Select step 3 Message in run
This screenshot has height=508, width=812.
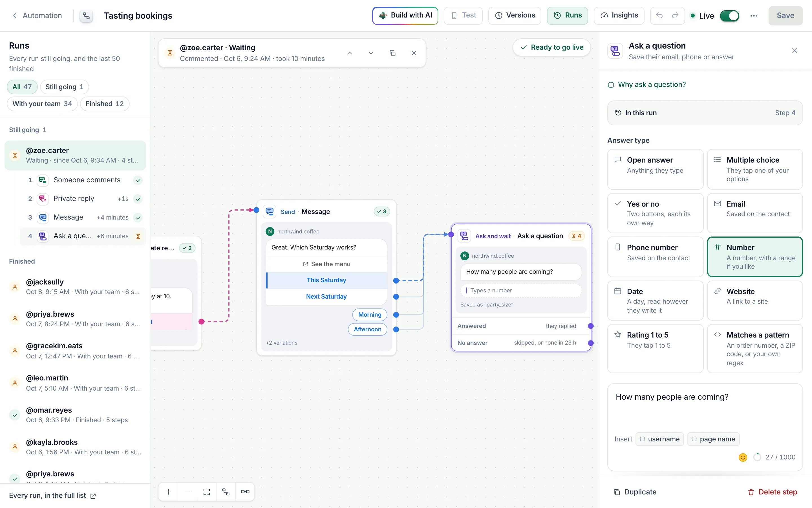click(x=83, y=217)
